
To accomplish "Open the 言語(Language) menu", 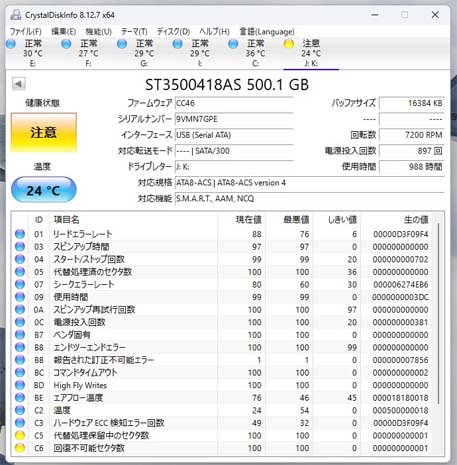I will coord(267,32).
